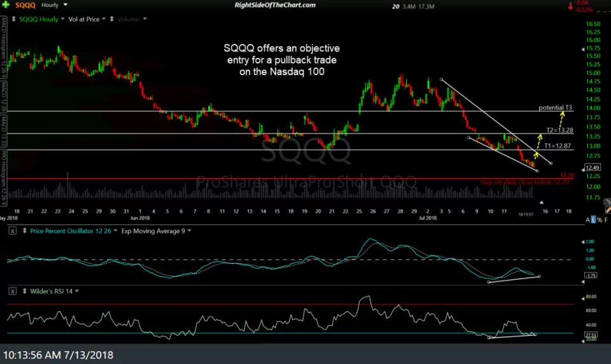
Task: Open the collapsed MACD 12 26 tab
Action: click(4, 97)
